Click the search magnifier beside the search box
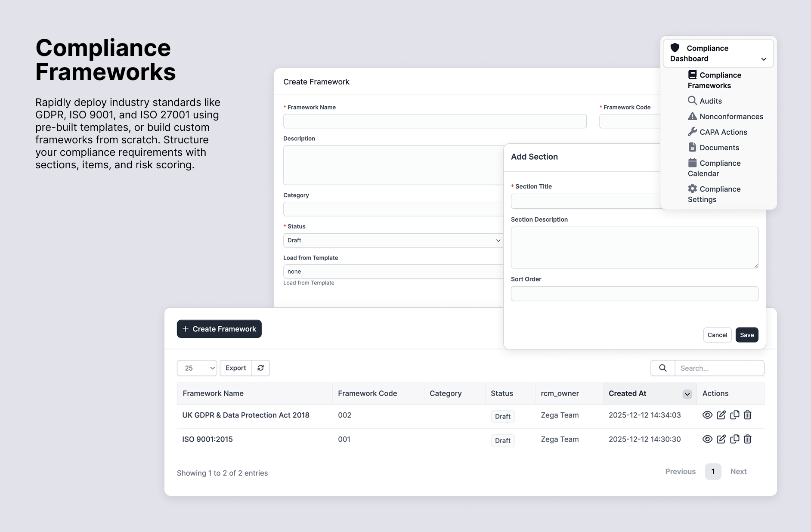The image size is (811, 532). [662, 368]
